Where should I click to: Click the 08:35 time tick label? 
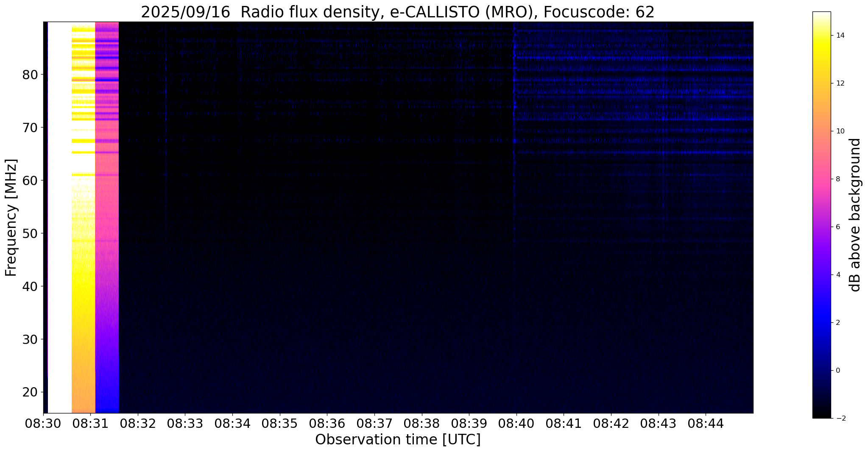coord(280,424)
